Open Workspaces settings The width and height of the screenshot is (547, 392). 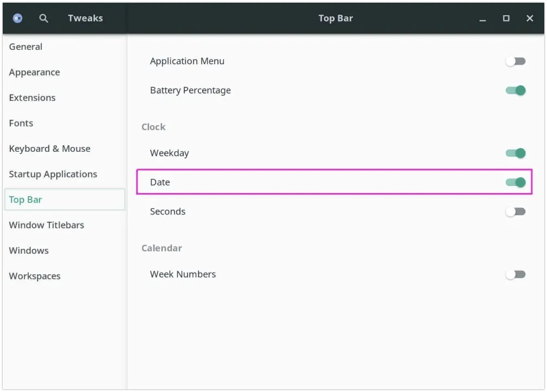[x=35, y=276]
